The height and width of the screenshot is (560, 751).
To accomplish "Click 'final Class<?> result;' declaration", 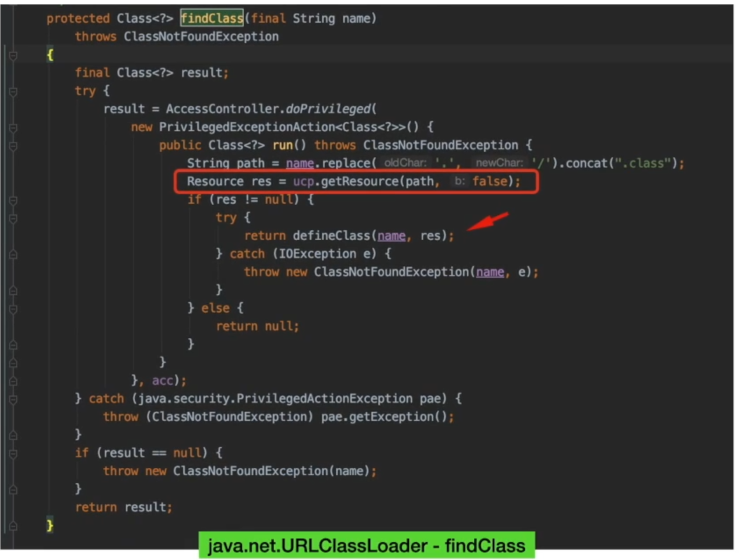I will 152,72.
